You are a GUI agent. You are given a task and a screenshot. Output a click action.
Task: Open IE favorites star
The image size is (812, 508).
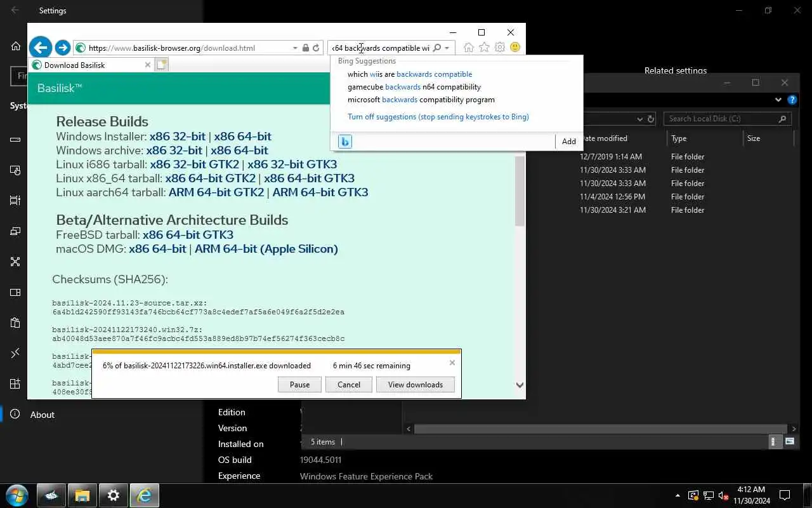484,48
